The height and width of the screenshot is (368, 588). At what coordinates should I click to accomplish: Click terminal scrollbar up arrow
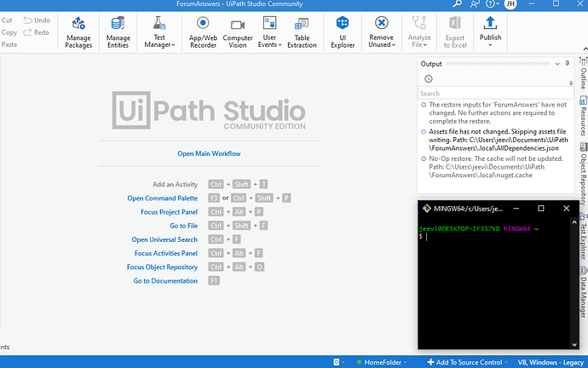(x=574, y=222)
